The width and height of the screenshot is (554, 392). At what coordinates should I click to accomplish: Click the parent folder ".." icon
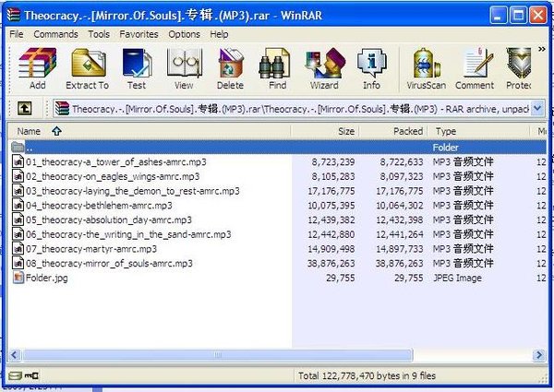(18, 147)
